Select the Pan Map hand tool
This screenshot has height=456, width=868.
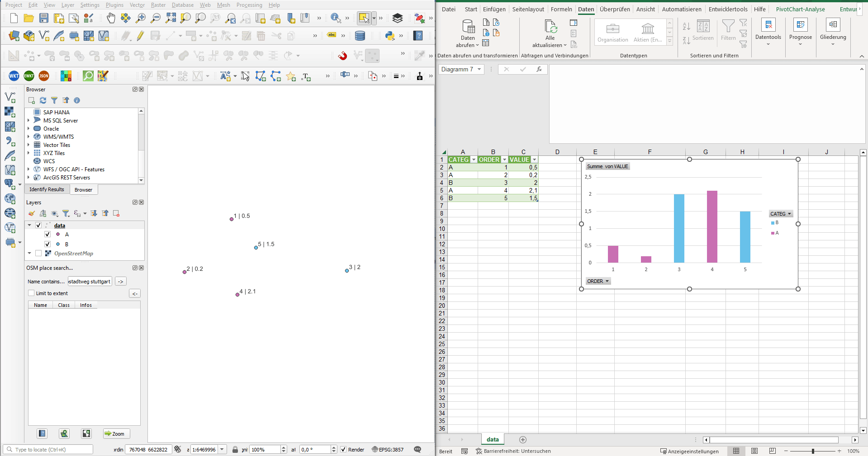pos(111,18)
